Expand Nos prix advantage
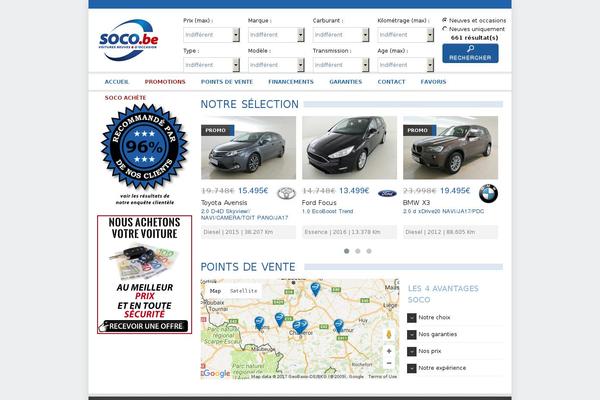The height and width of the screenshot is (400, 600). click(x=430, y=351)
